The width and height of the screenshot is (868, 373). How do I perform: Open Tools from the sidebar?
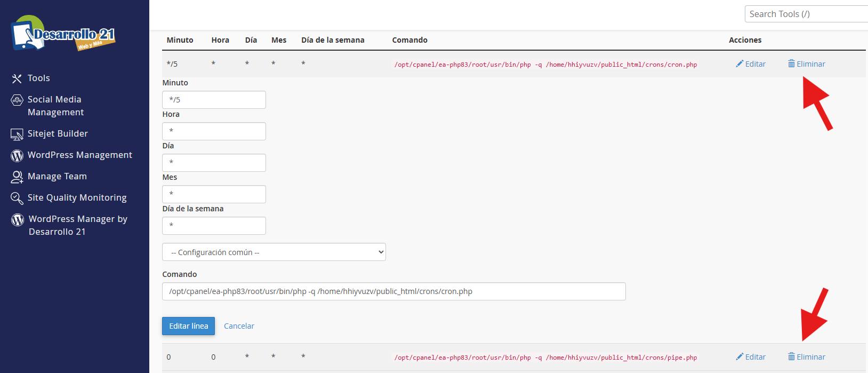pyautogui.click(x=38, y=78)
